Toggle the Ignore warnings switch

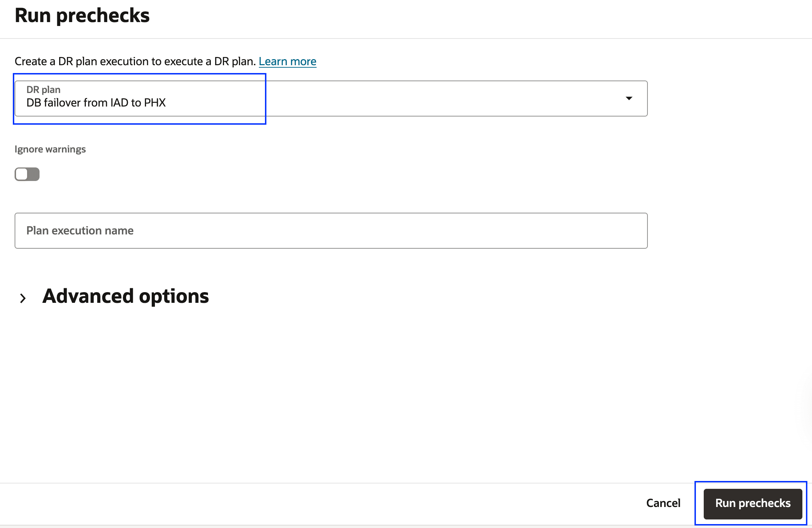coord(27,174)
